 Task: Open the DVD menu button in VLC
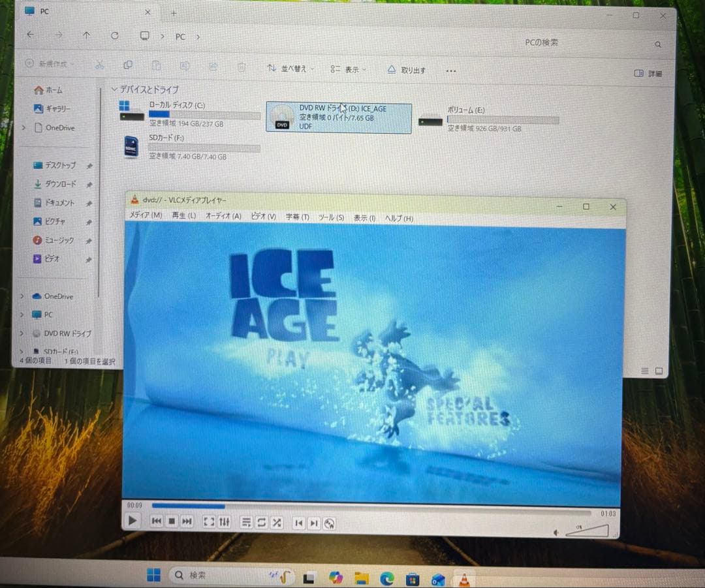click(x=330, y=523)
